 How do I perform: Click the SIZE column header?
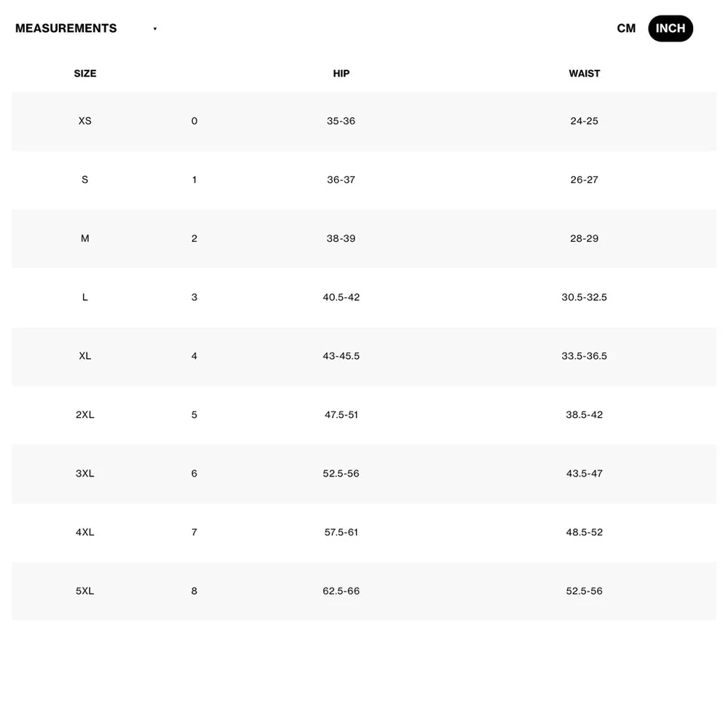pyautogui.click(x=85, y=74)
